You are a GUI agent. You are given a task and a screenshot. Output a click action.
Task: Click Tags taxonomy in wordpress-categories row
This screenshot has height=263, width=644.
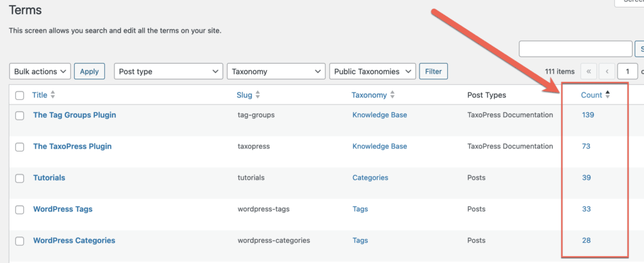click(360, 240)
